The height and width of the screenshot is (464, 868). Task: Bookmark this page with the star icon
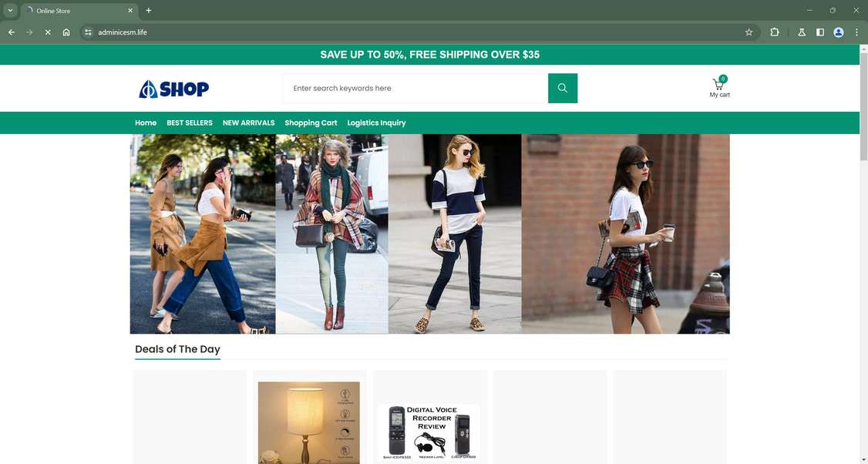(749, 32)
